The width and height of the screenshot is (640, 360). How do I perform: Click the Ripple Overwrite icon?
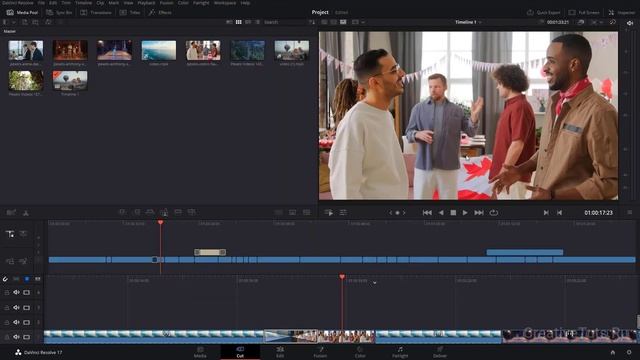coord(150,212)
